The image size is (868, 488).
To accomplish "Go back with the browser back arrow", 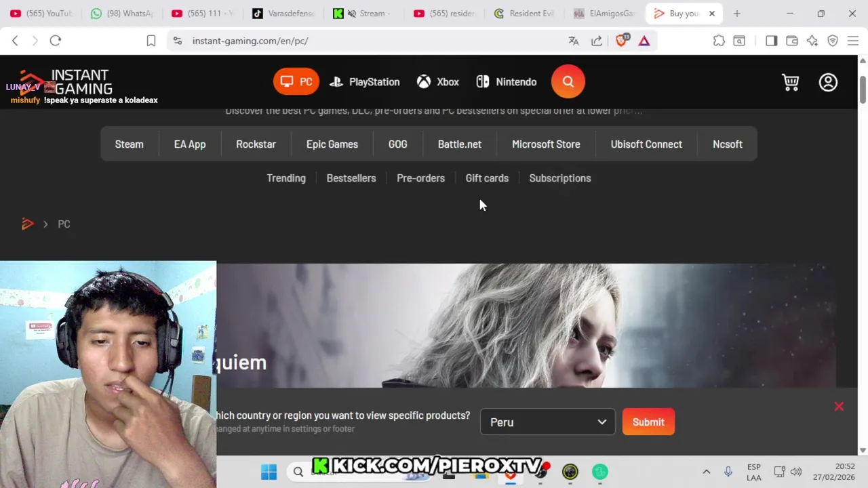I will pos(15,41).
